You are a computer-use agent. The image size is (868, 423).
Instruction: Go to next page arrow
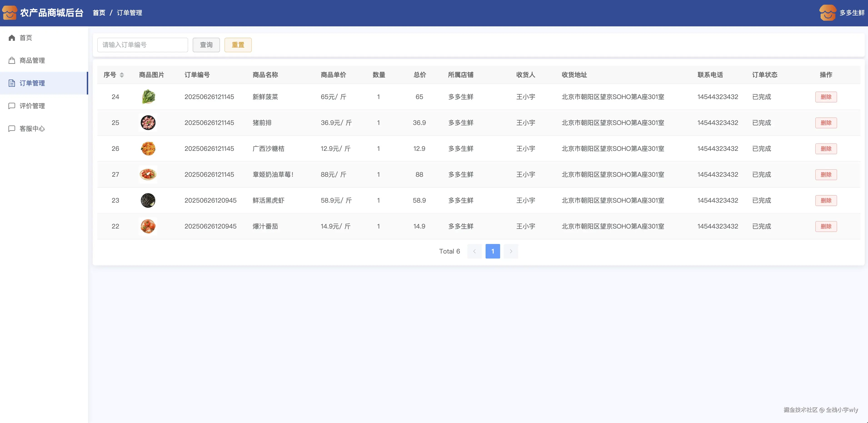point(511,251)
